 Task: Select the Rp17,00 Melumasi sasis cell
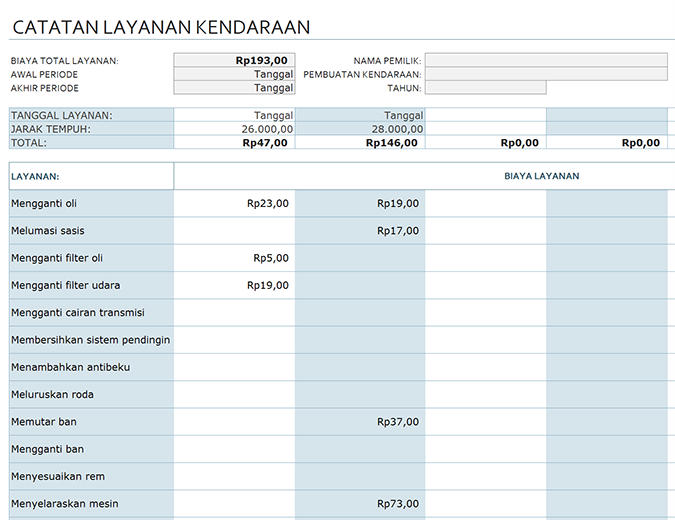click(x=360, y=231)
